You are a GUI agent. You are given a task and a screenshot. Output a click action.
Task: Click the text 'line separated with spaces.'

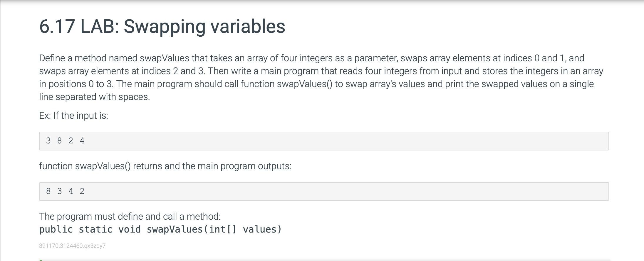click(x=95, y=97)
